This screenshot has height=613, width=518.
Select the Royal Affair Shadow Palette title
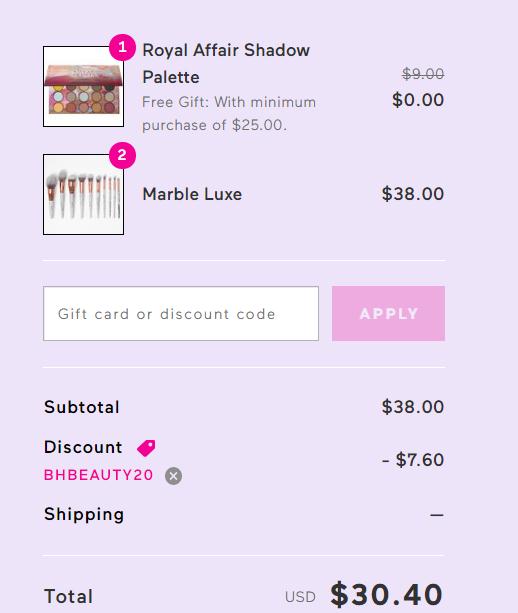tap(226, 63)
